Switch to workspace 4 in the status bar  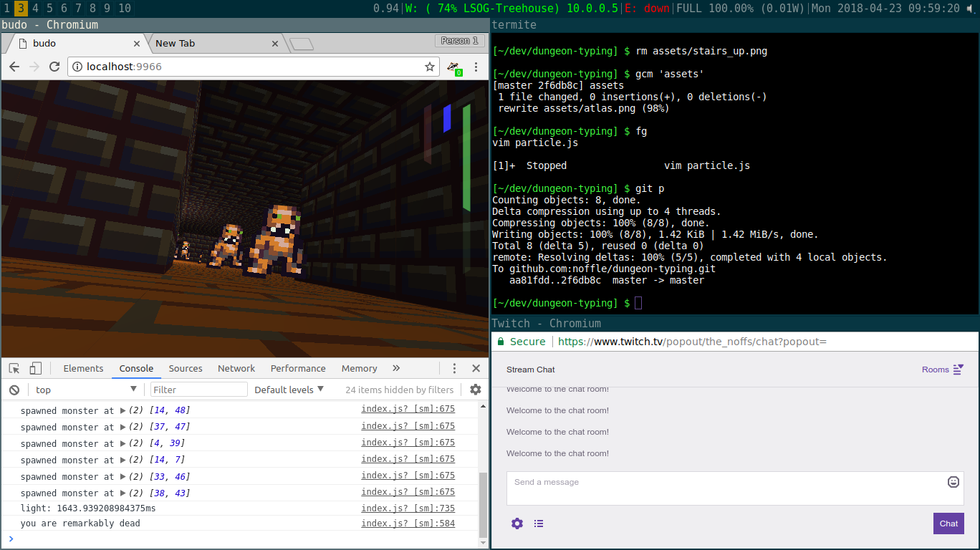pos(35,9)
